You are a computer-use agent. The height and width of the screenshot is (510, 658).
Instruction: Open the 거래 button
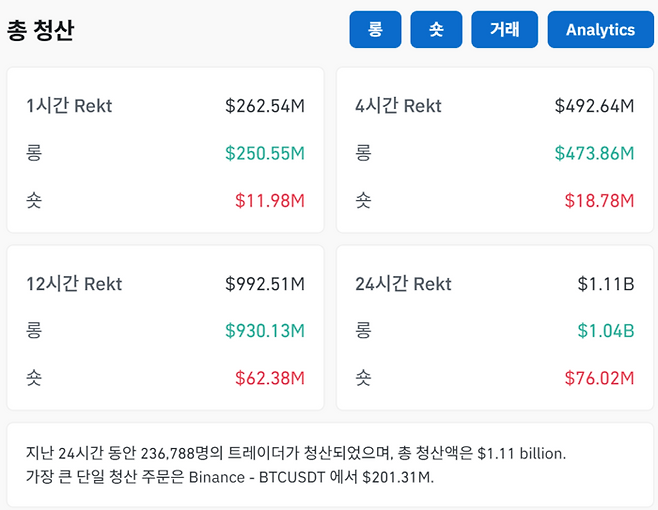pos(504,30)
